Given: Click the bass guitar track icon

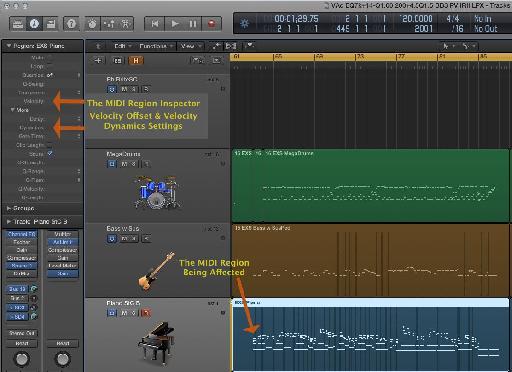Looking at the screenshot, I should click(x=156, y=271).
